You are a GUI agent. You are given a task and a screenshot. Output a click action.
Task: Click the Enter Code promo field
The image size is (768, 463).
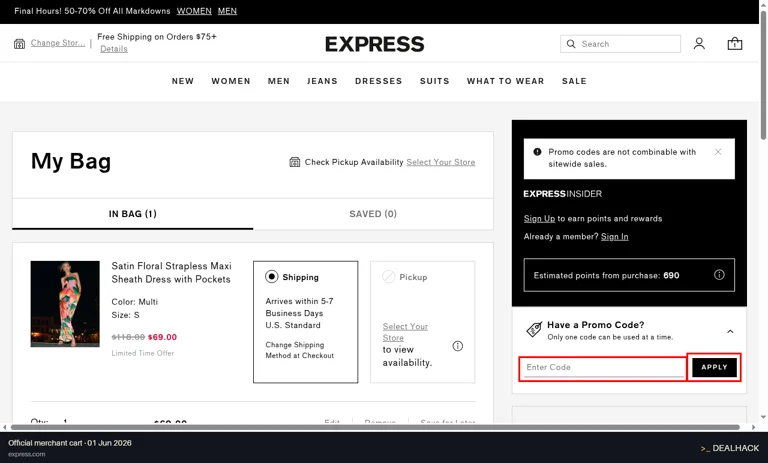(x=604, y=367)
